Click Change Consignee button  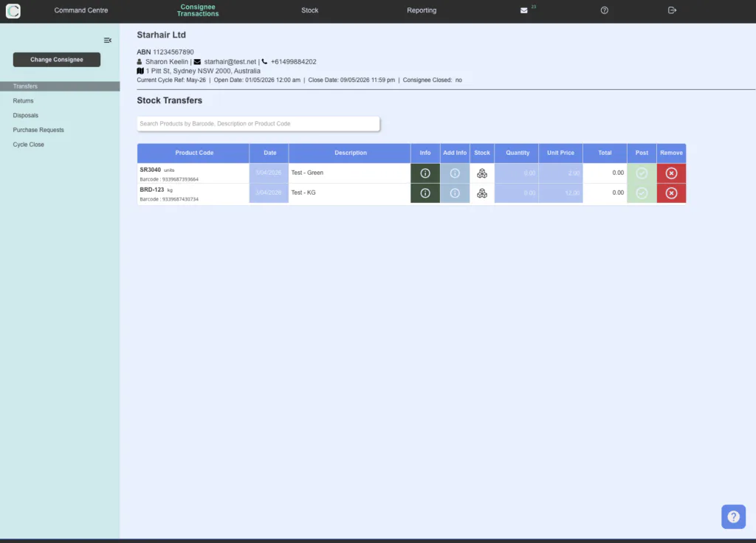pyautogui.click(x=57, y=60)
